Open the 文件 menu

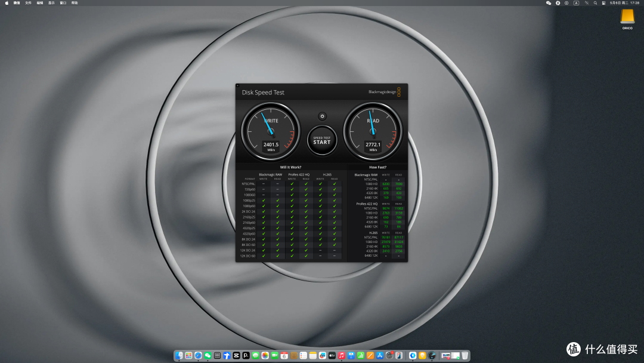(28, 3)
